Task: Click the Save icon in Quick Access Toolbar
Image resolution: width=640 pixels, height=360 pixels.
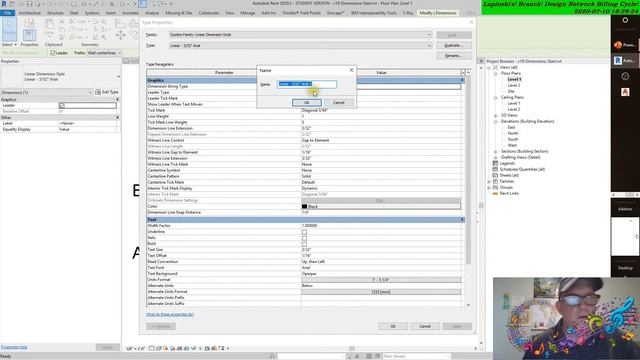Action: pos(29,4)
